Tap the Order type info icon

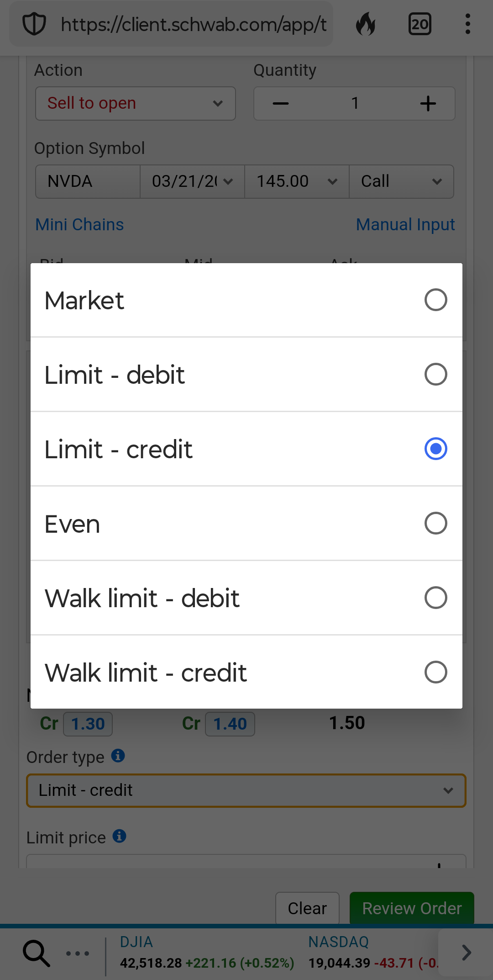(x=118, y=756)
